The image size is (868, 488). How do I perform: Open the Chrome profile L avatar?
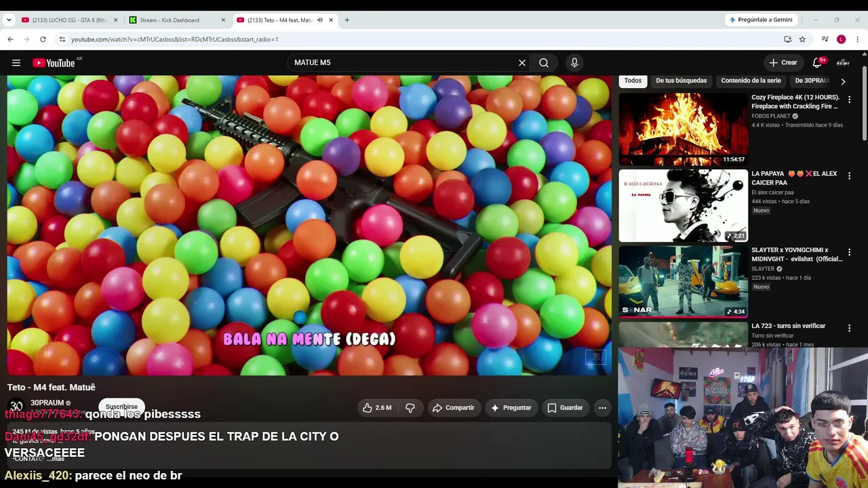pos(841,39)
